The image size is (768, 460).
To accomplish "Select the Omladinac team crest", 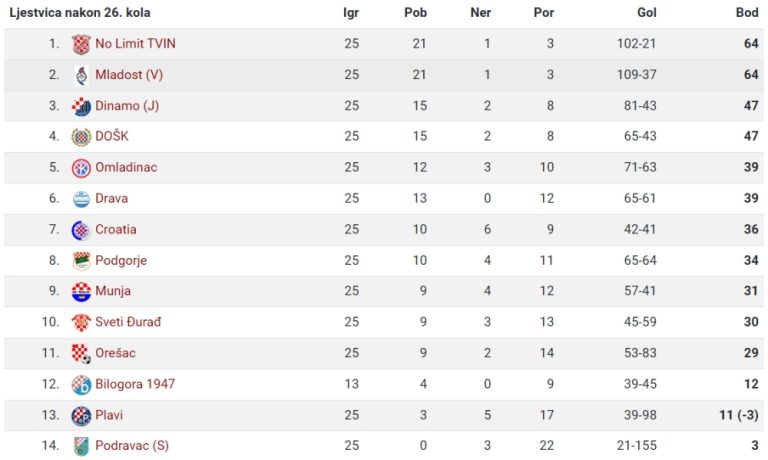I will coord(81,168).
